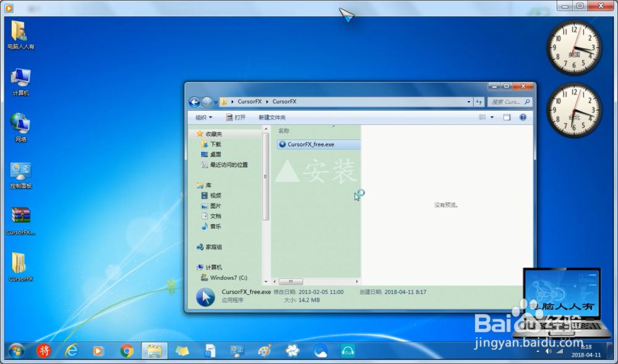Click the second CursorFX breadcrumb segment

tap(284, 101)
